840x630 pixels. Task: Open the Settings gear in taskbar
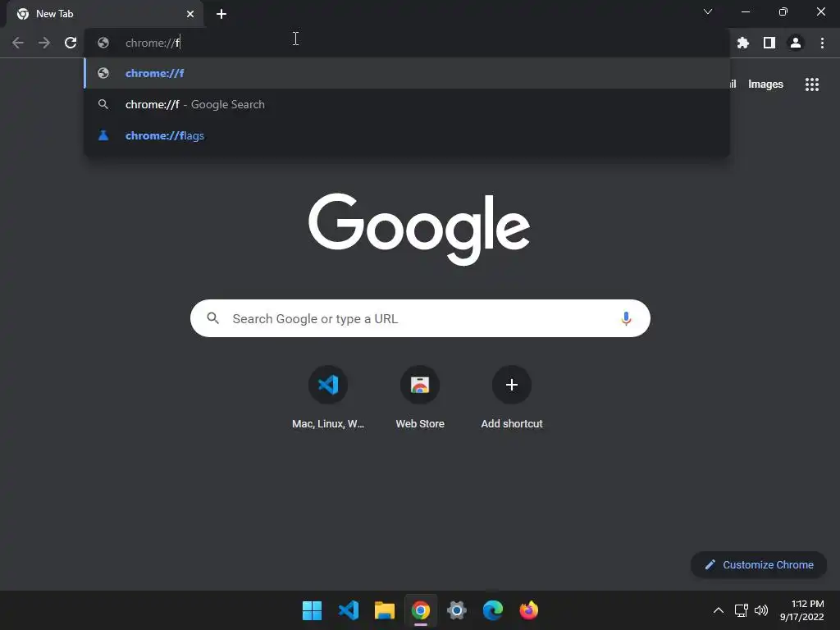pos(456,610)
